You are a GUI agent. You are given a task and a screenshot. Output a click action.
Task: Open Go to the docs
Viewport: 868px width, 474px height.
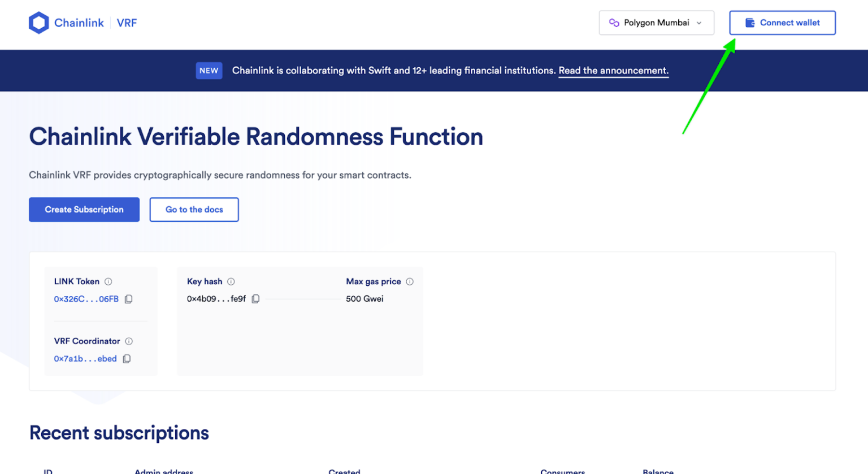(x=194, y=209)
